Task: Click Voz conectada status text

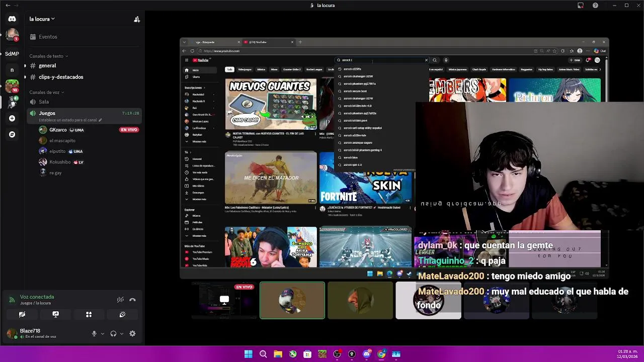Action: (x=37, y=297)
